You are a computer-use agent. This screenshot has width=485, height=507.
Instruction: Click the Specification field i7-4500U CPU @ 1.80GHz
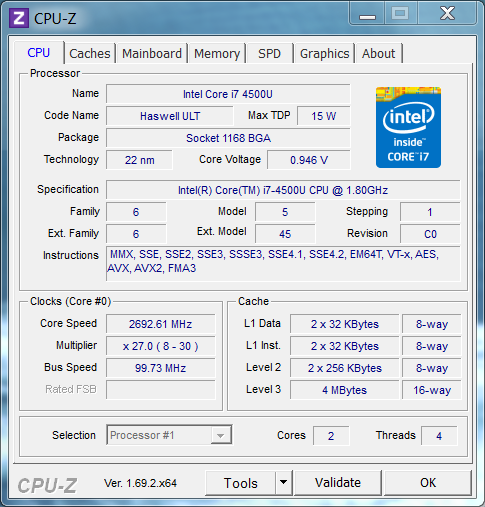[x=283, y=190]
